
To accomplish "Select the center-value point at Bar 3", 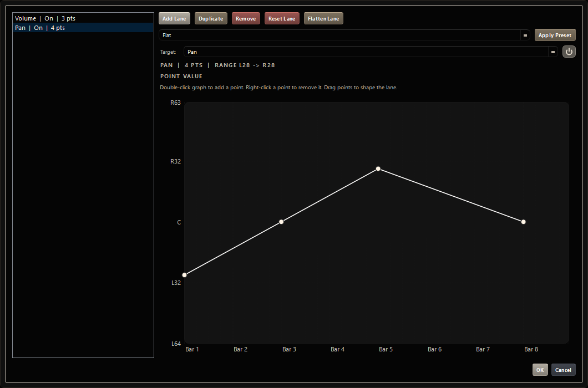I will [281, 222].
